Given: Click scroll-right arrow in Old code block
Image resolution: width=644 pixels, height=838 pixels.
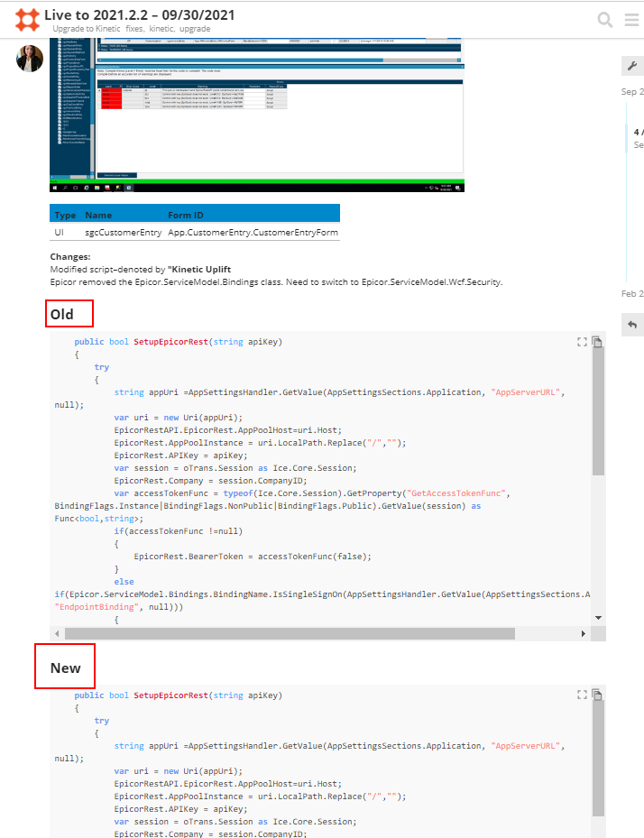Looking at the screenshot, I should 583,634.
